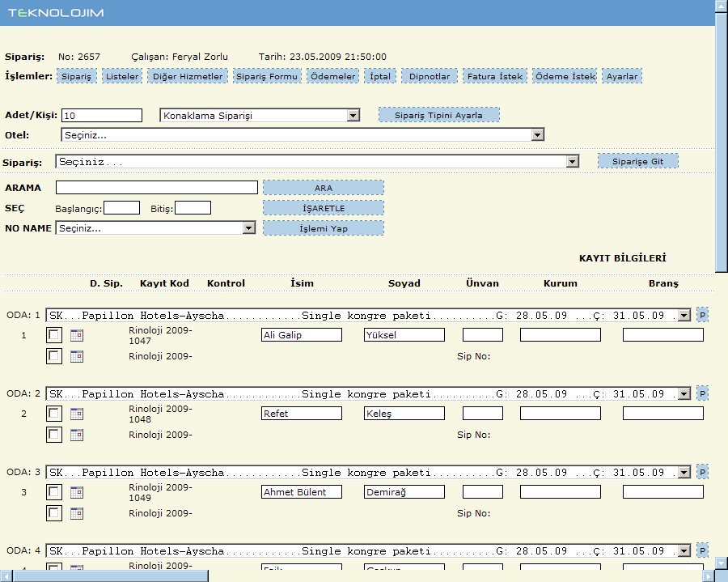
Task: Focus the Bitiş input field
Action: pos(193,208)
